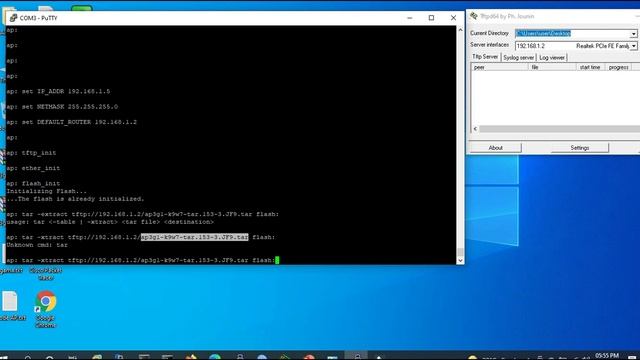This screenshot has height=360, width=640.
Task: Click the peer column header
Action: tap(500, 67)
